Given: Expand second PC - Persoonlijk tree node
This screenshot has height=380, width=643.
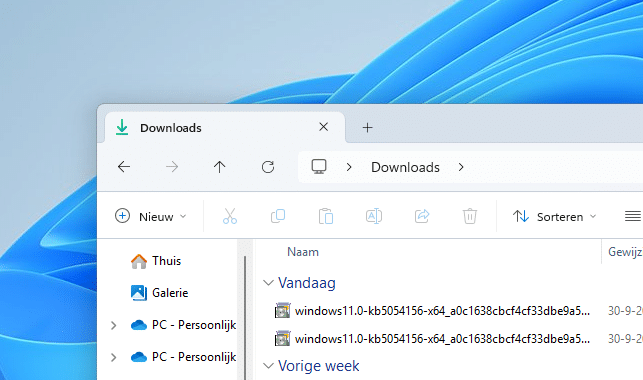Looking at the screenshot, I should click(x=114, y=357).
